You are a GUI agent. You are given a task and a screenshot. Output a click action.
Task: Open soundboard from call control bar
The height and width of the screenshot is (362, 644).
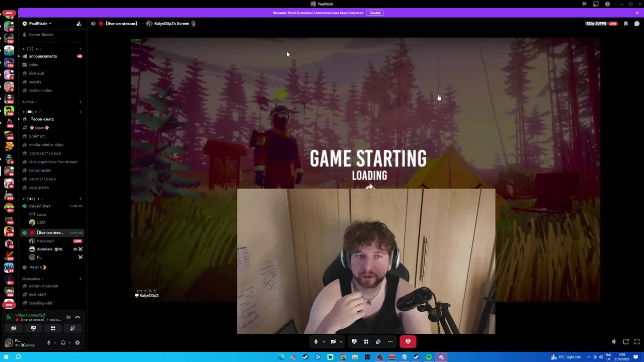click(x=378, y=342)
